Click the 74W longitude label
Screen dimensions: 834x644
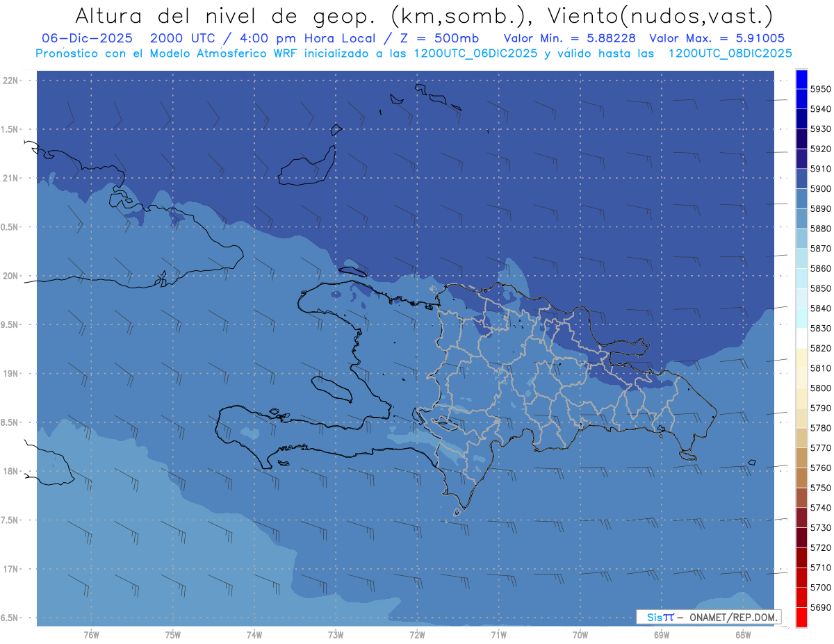[254, 635]
